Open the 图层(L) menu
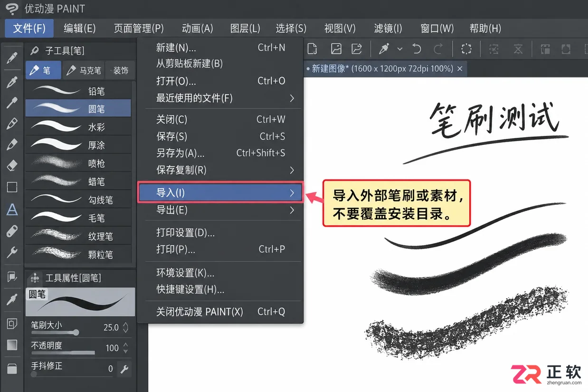The height and width of the screenshot is (392, 588). point(245,29)
